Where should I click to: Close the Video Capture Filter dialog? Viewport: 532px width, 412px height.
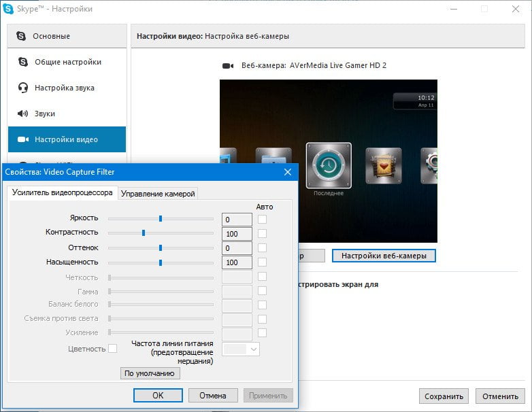pyautogui.click(x=288, y=172)
